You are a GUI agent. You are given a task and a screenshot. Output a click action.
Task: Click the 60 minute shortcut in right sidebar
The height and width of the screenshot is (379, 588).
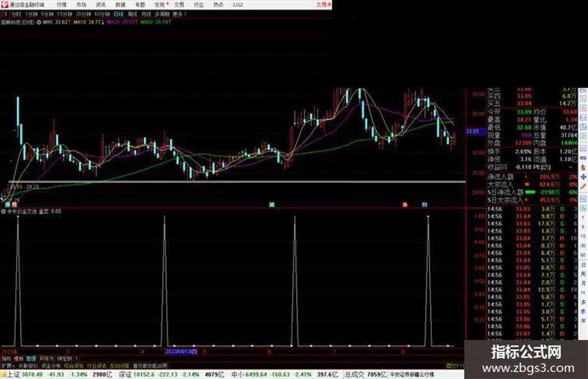(583, 255)
